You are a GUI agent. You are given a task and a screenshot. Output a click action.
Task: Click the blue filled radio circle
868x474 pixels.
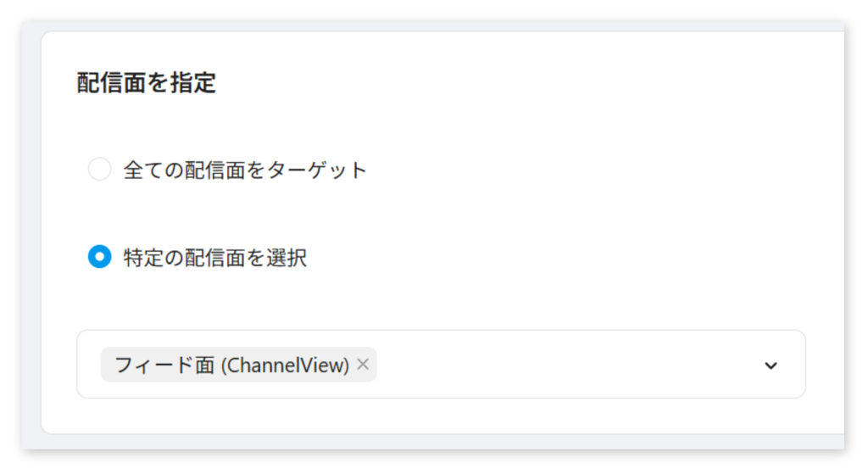[100, 257]
